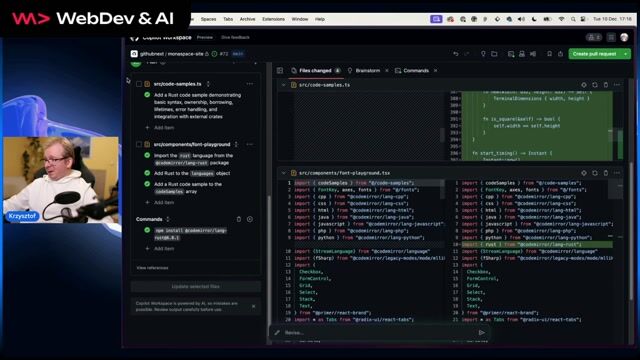Click the undo arrow in the workspace toolbar

(456, 54)
